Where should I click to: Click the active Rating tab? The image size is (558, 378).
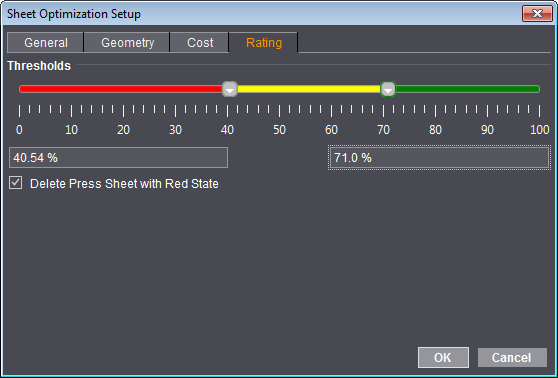point(264,42)
